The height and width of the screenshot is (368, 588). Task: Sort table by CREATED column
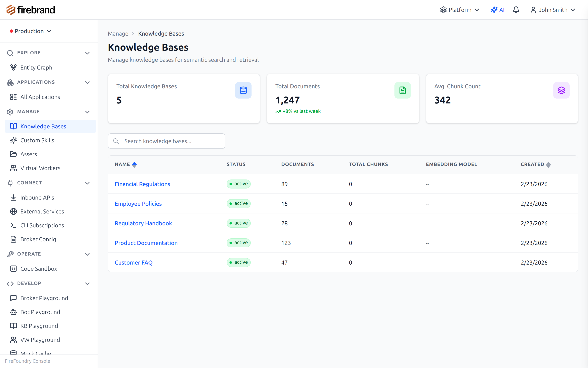tap(536, 164)
